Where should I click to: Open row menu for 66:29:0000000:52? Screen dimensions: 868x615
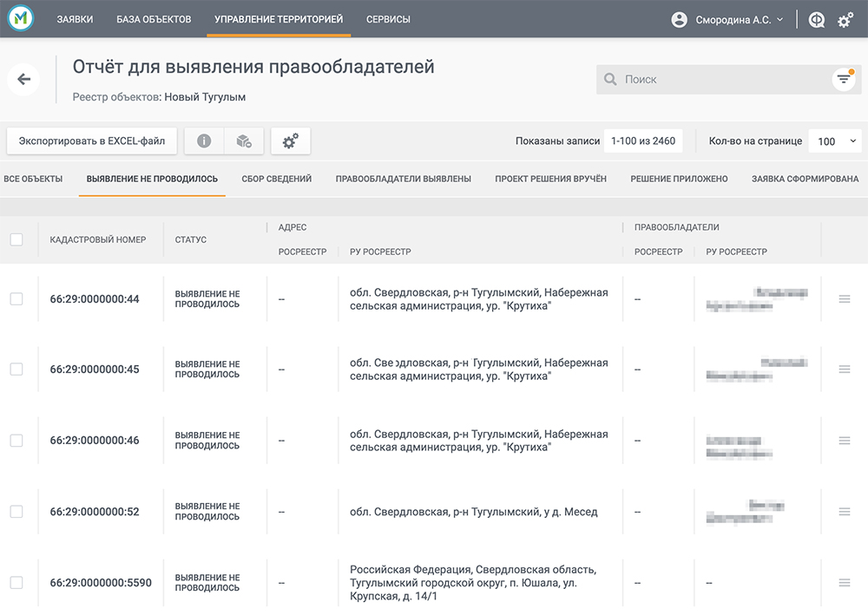tap(845, 512)
